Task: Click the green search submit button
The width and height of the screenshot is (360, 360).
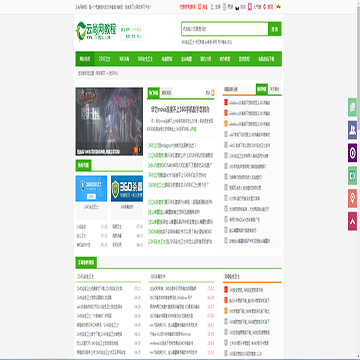Action: pos(275,29)
